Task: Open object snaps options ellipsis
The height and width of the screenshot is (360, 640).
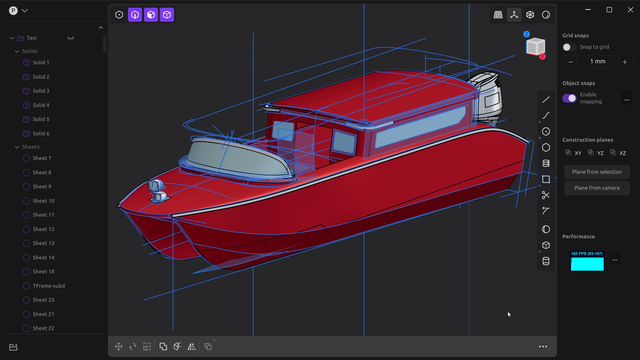Action: (627, 99)
